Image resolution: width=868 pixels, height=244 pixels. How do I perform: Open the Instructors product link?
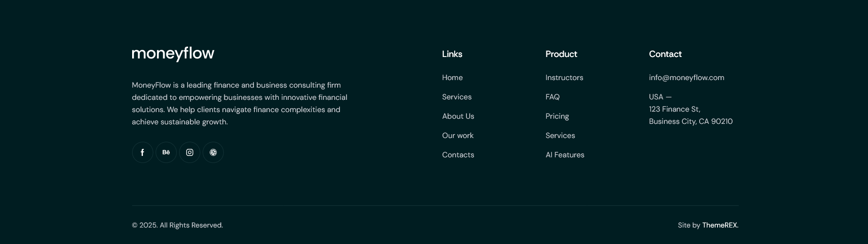coord(564,78)
